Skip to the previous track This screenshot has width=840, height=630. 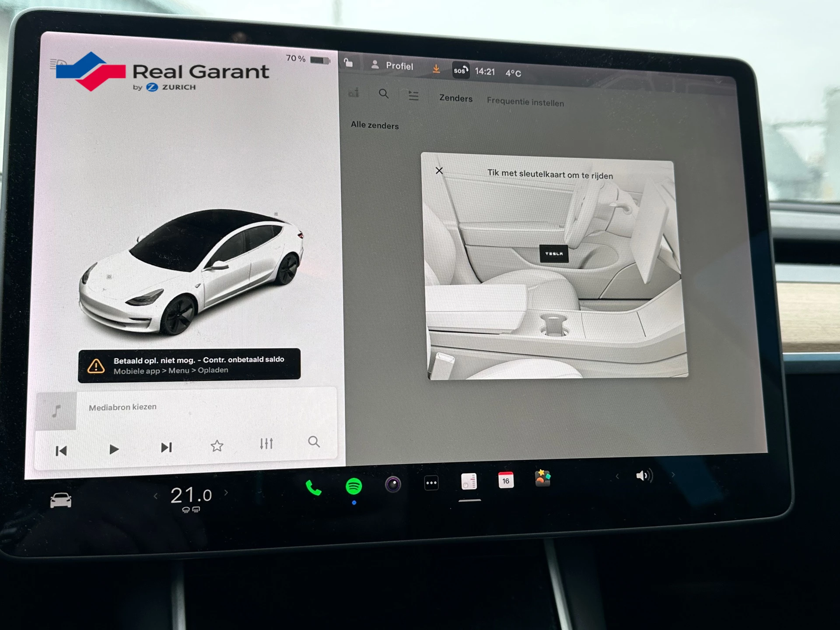(61, 451)
